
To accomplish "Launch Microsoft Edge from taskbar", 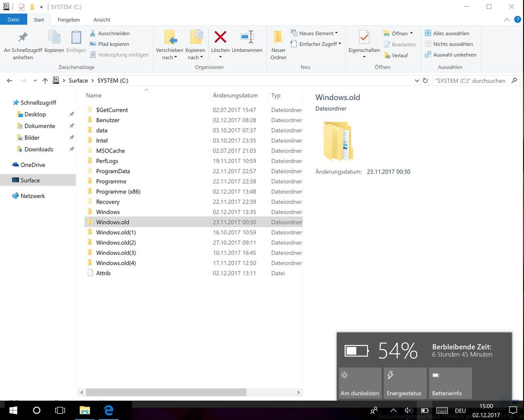I will pos(109,410).
